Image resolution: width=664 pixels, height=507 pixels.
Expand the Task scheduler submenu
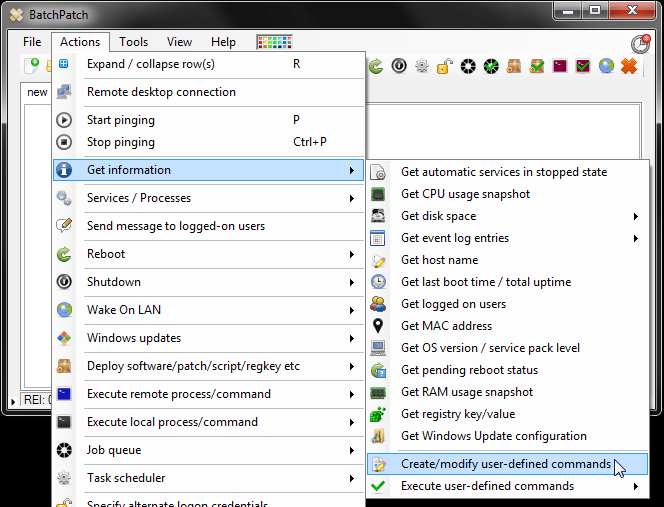click(208, 478)
